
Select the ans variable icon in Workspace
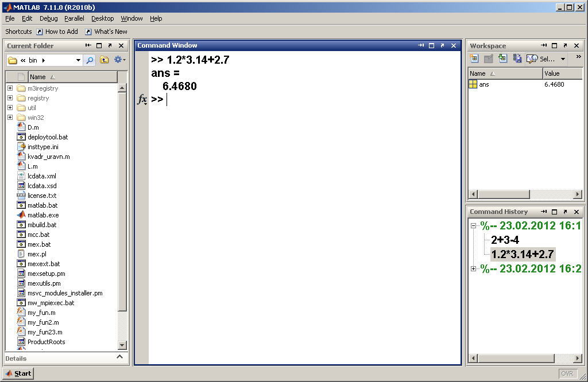pos(473,84)
